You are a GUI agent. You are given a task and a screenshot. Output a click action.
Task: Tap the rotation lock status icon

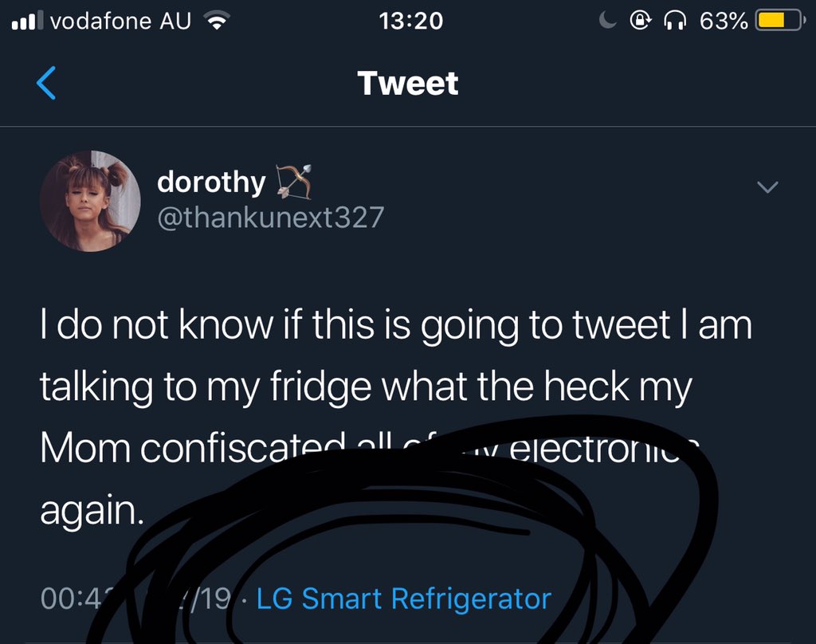[x=640, y=20]
